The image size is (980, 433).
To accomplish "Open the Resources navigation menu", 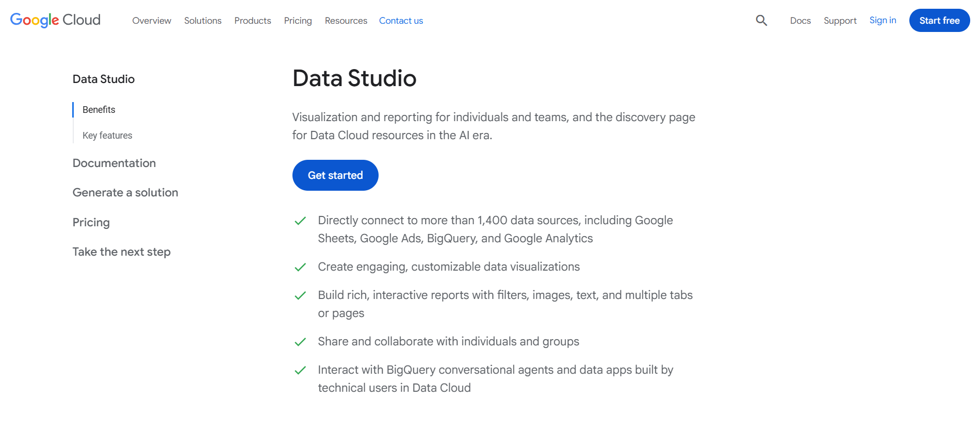I will [x=346, y=21].
